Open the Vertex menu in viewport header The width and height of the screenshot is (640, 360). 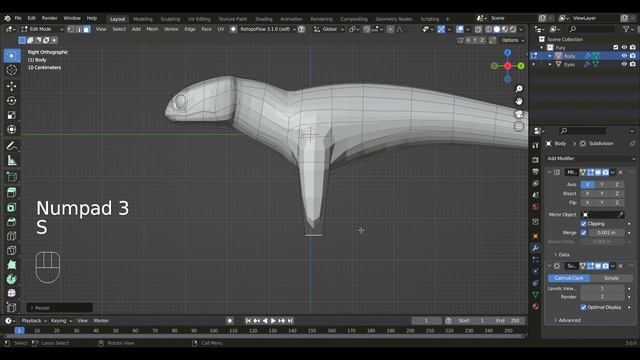tap(171, 29)
